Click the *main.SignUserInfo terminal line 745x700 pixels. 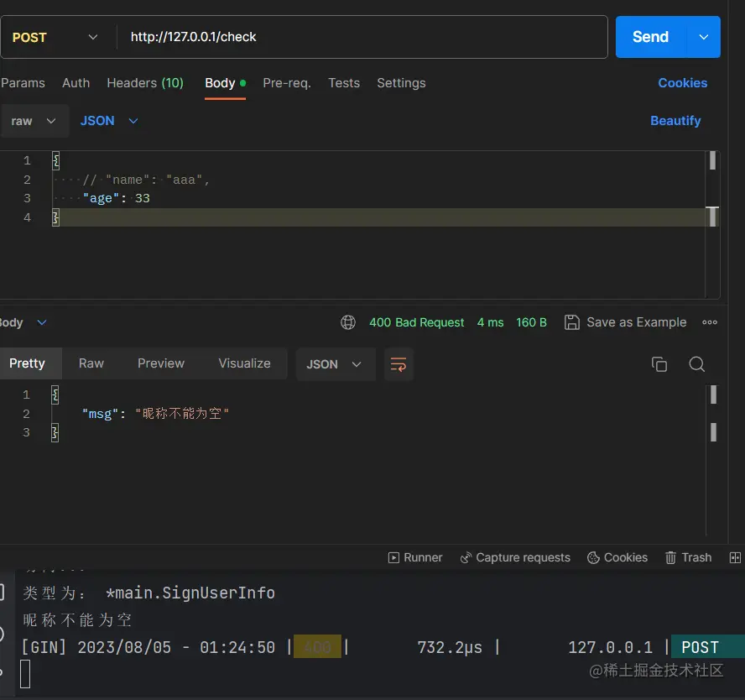point(148,593)
